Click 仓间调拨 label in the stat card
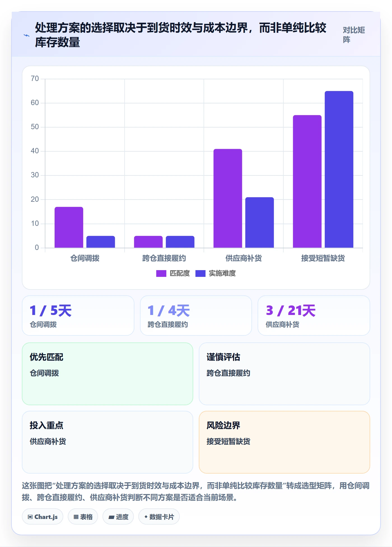Screen dimensions: 392x547 tap(43, 325)
